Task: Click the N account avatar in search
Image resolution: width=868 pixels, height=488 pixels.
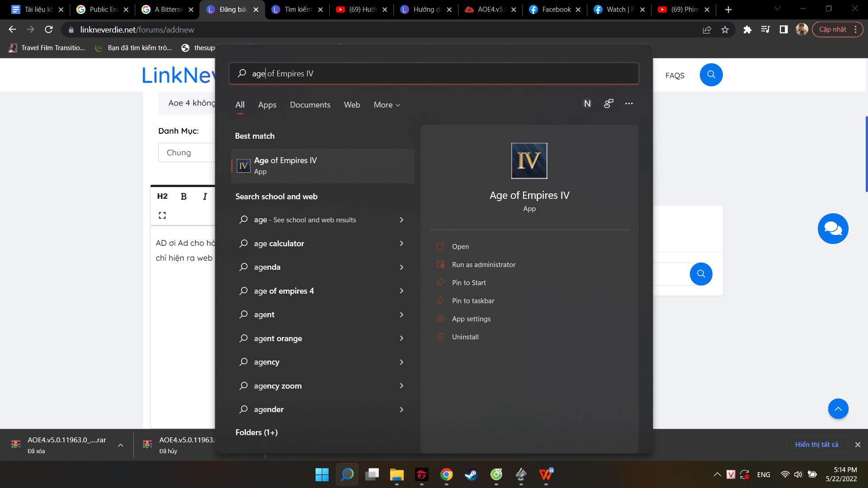Action: (x=587, y=103)
